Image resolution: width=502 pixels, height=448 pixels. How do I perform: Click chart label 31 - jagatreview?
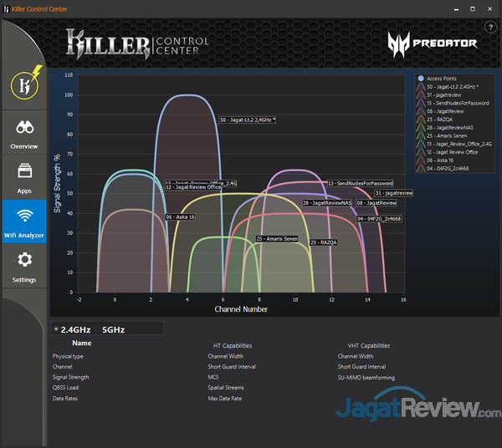pos(394,193)
